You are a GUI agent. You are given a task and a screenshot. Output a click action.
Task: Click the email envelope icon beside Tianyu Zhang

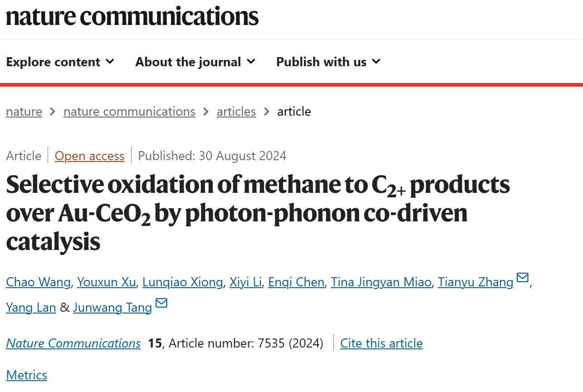point(523,277)
